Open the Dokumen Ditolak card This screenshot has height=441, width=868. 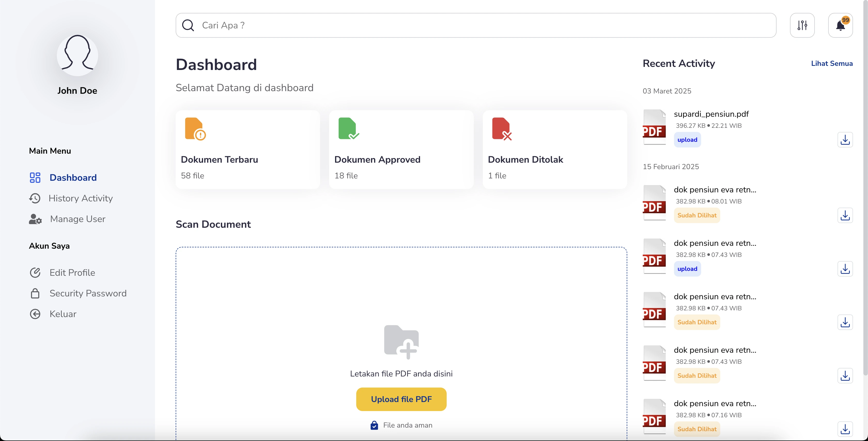click(x=555, y=149)
